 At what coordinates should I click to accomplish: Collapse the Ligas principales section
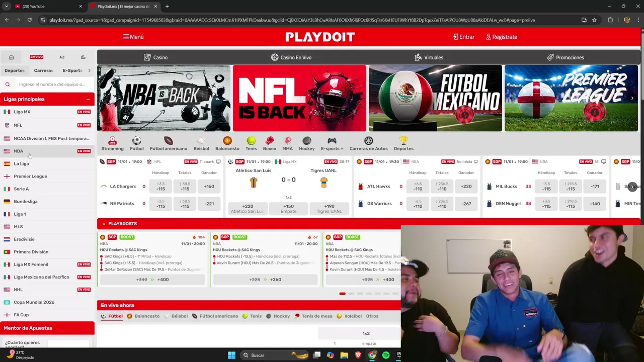(88, 99)
